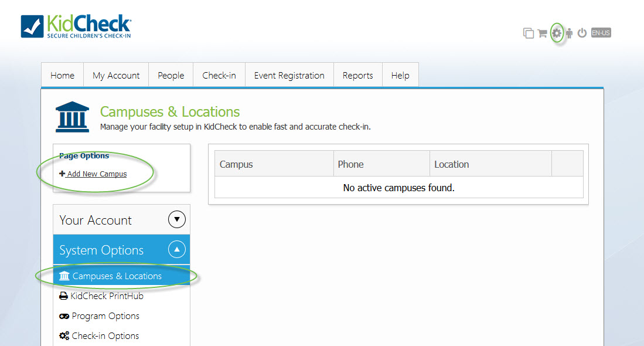Click the plus icon beside Add New Campus
The image size is (644, 346).
click(62, 174)
